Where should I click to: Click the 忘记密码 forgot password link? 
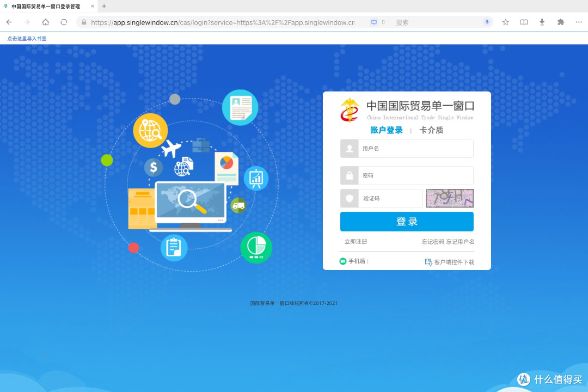tap(432, 241)
